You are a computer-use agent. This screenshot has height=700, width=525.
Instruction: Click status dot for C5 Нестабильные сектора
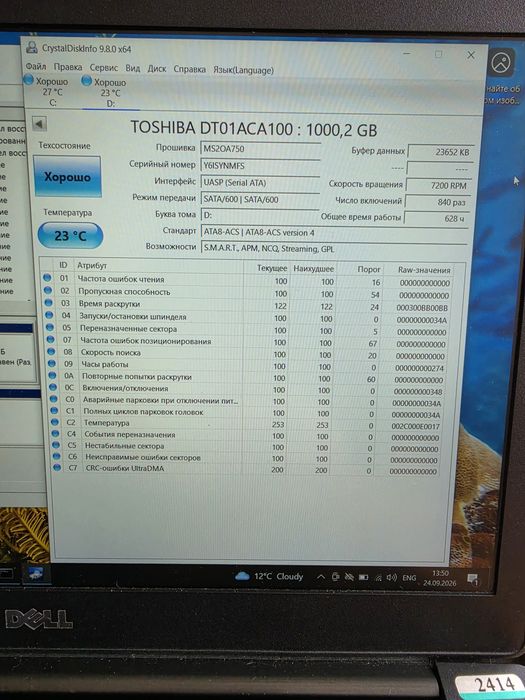(56, 445)
